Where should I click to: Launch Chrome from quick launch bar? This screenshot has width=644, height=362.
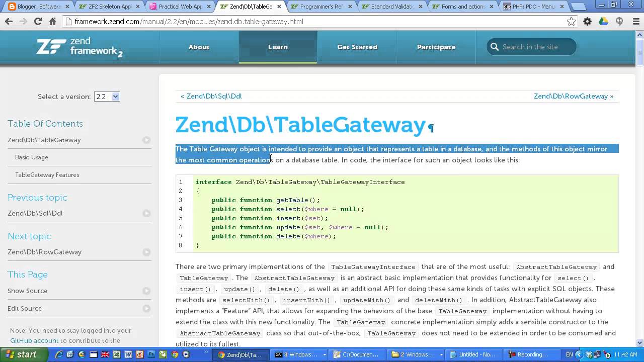(x=175, y=354)
